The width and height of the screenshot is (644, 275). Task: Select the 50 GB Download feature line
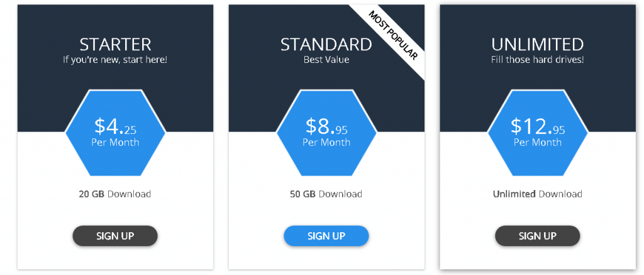(x=326, y=194)
